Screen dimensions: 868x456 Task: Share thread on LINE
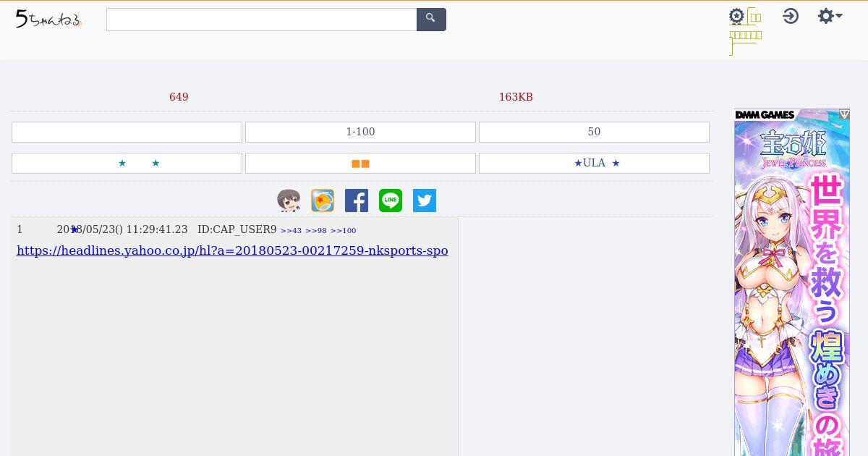point(391,200)
